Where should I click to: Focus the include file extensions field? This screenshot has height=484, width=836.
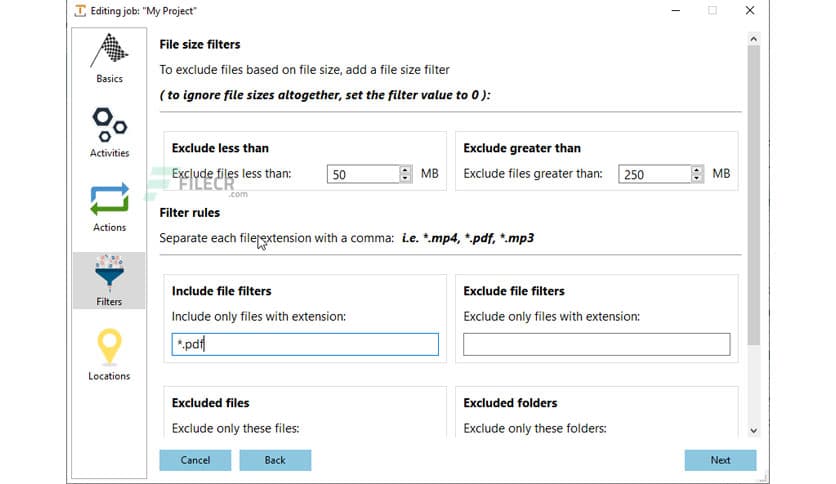(305, 345)
